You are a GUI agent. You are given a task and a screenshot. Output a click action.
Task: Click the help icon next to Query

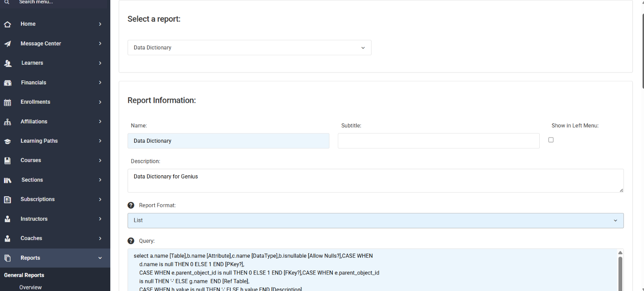(x=131, y=241)
